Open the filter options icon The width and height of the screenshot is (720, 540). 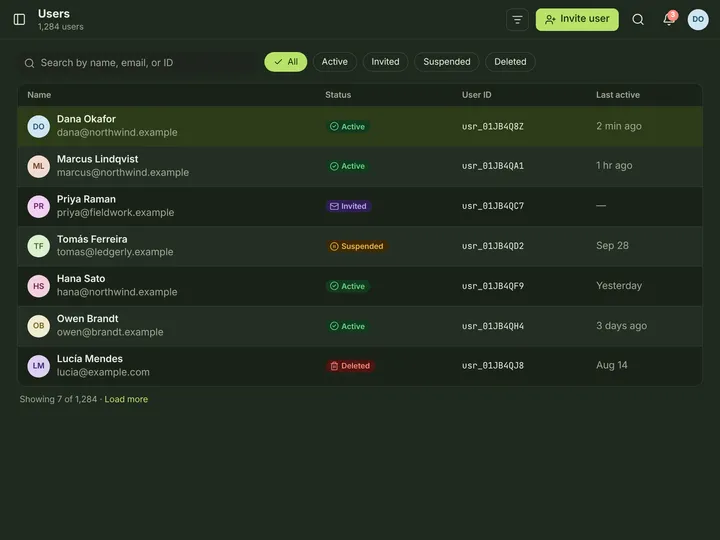(517, 20)
